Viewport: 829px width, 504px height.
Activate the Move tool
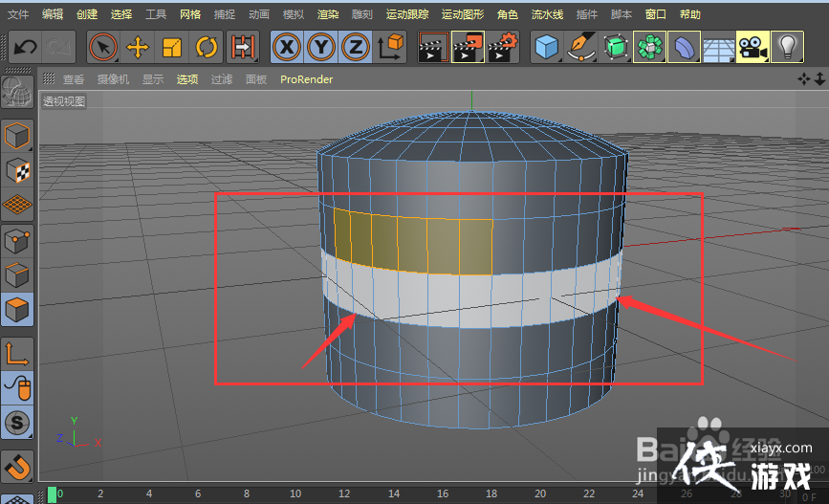pos(138,46)
